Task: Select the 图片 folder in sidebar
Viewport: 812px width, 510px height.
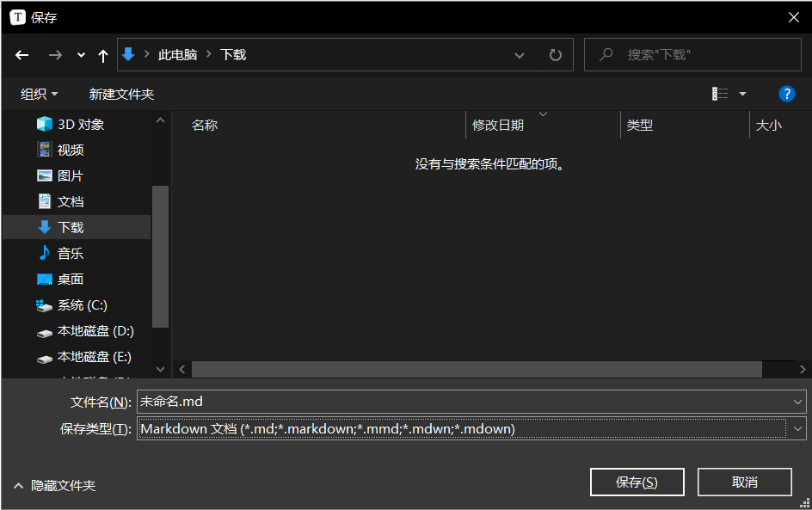Action: tap(70, 175)
